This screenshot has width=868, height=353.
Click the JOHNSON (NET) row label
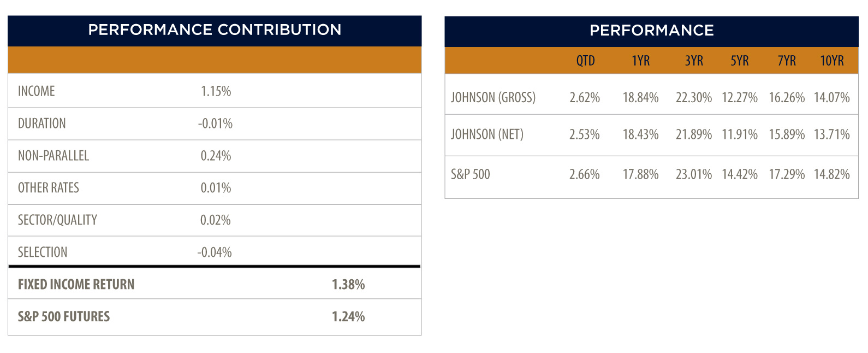pyautogui.click(x=487, y=134)
